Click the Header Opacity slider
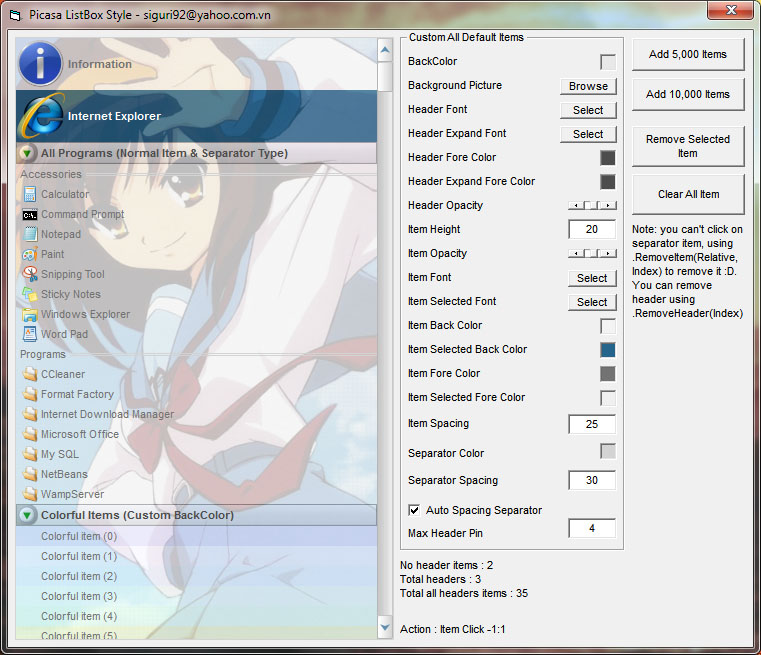Viewport: 761px width, 655px height. point(592,205)
